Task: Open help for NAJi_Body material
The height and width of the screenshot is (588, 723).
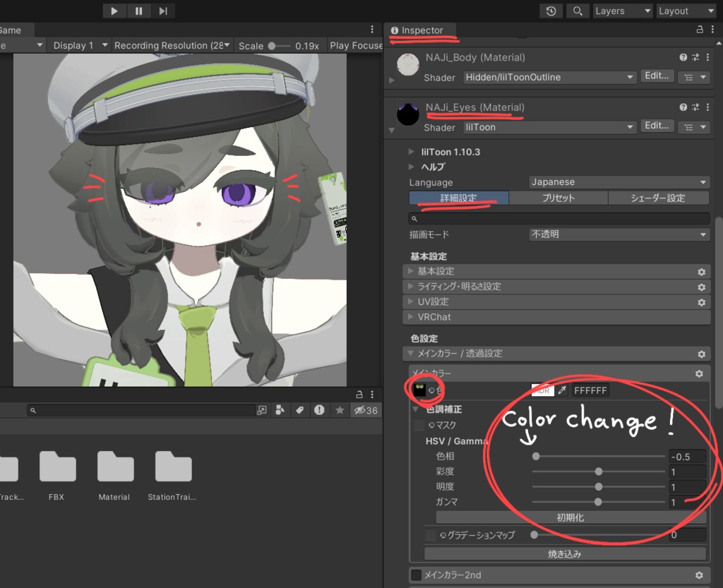Action: 683,57
